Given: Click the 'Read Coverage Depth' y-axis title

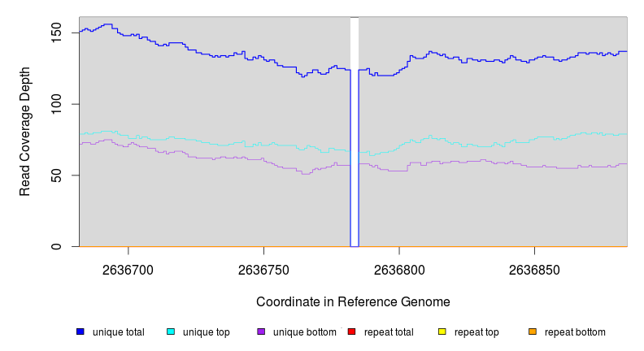Looking at the screenshot, I should click(25, 132).
